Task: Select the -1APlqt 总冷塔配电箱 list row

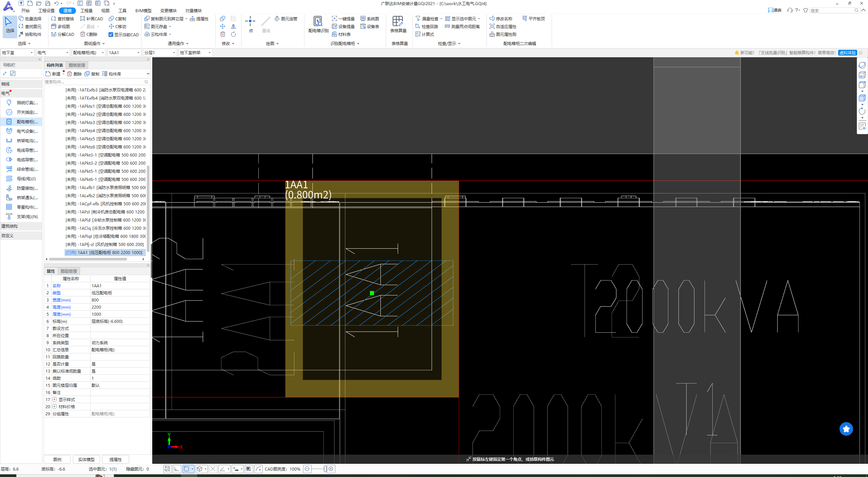Action: (105, 236)
